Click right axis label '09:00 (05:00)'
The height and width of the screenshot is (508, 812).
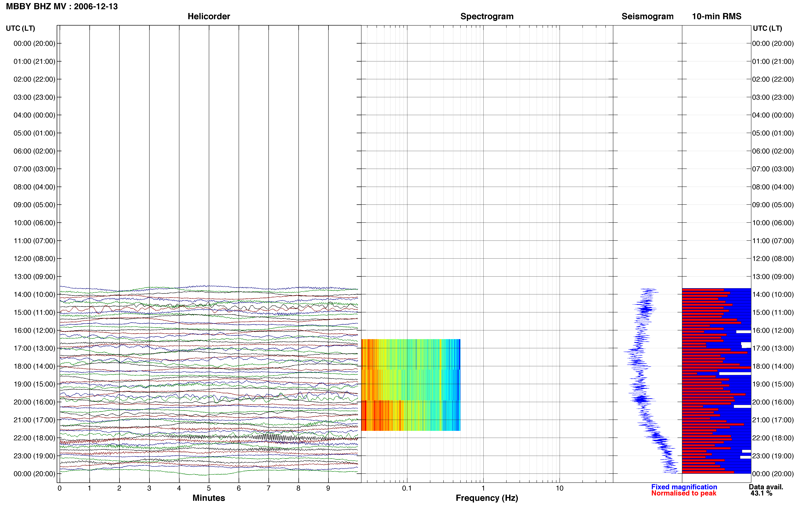pyautogui.click(x=773, y=205)
